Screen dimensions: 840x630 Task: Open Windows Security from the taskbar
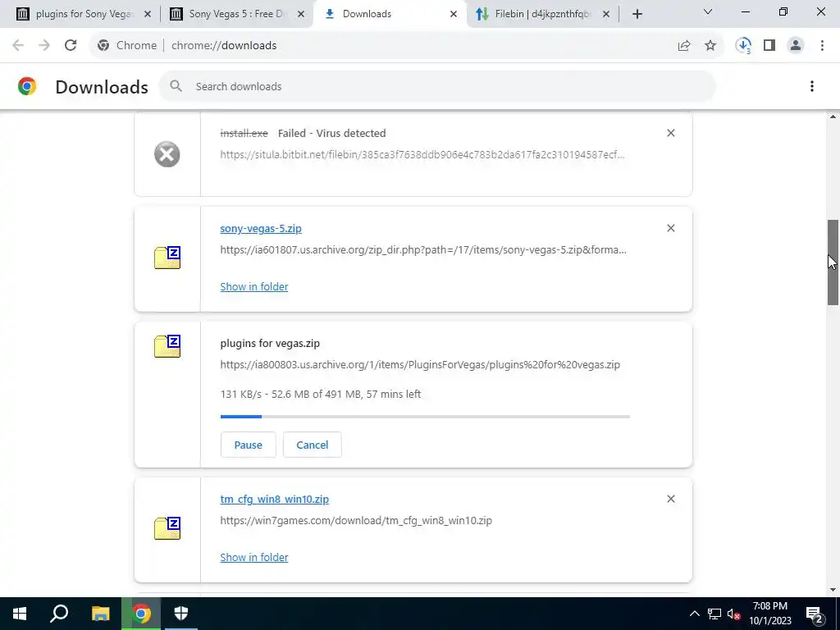pyautogui.click(x=181, y=614)
